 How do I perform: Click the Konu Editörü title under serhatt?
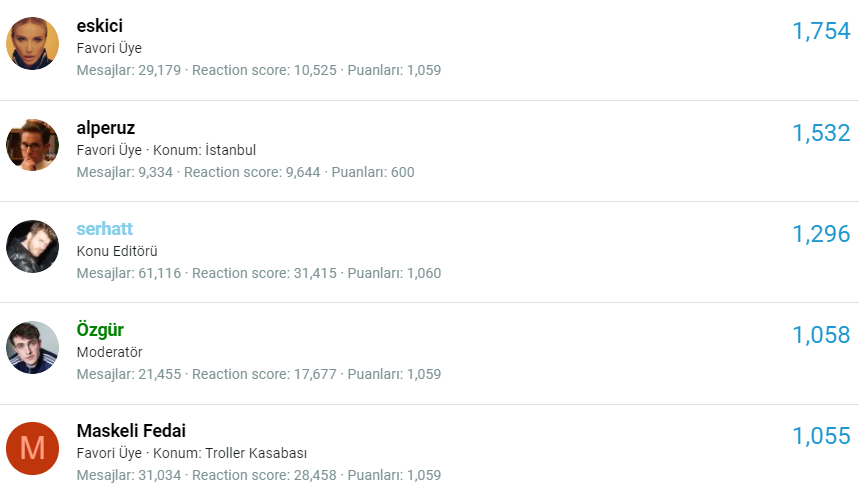point(117,251)
